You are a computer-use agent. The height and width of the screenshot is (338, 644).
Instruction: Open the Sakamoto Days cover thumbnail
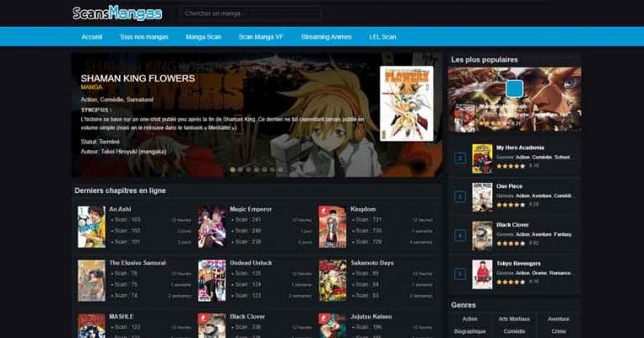333,280
